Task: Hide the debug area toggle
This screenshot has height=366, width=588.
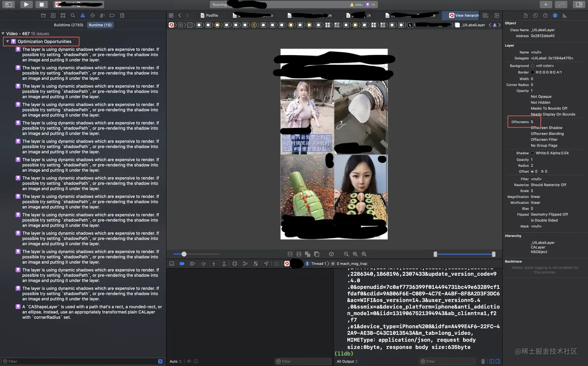Action: 171,264
